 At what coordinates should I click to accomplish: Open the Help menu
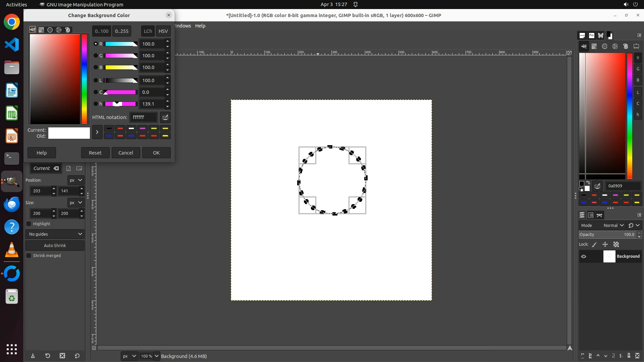point(200,26)
